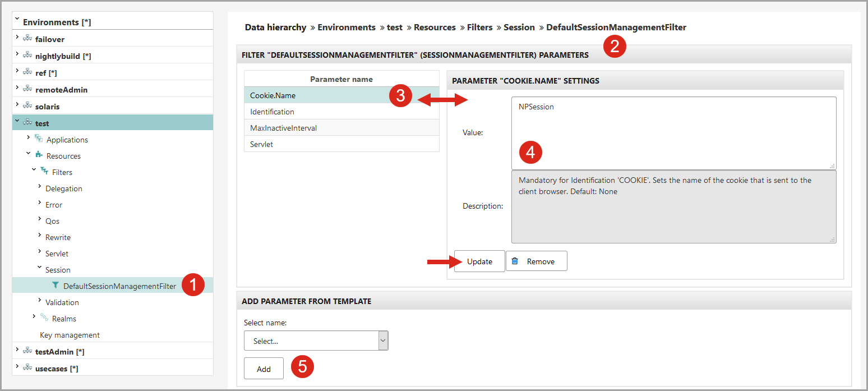Click the Resources puzzle icon
Screen dimensions: 868x391
point(38,155)
